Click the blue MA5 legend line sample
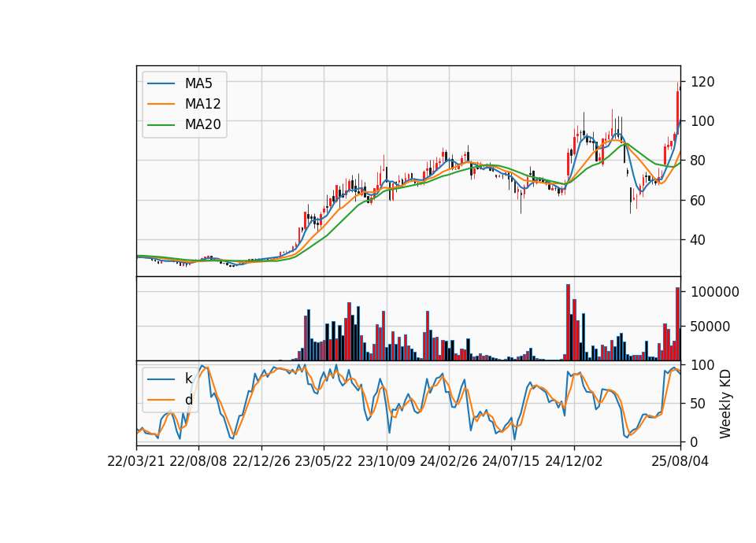The height and width of the screenshot is (543, 756). 161,83
